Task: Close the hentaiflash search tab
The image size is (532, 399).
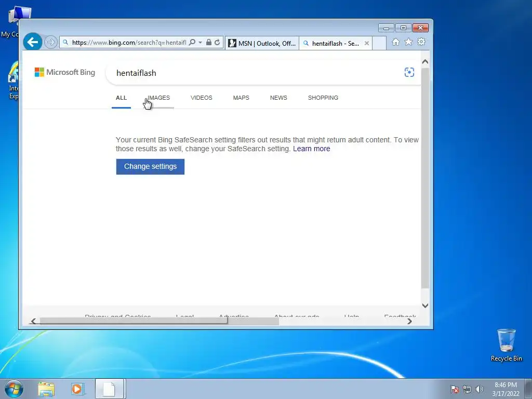Action: click(x=366, y=44)
